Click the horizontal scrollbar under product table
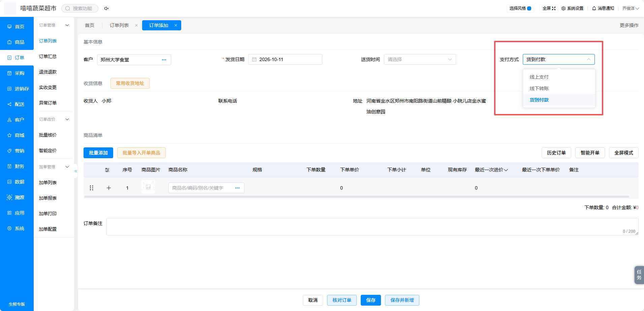Image resolution: width=644 pixels, height=311 pixels. click(x=356, y=197)
